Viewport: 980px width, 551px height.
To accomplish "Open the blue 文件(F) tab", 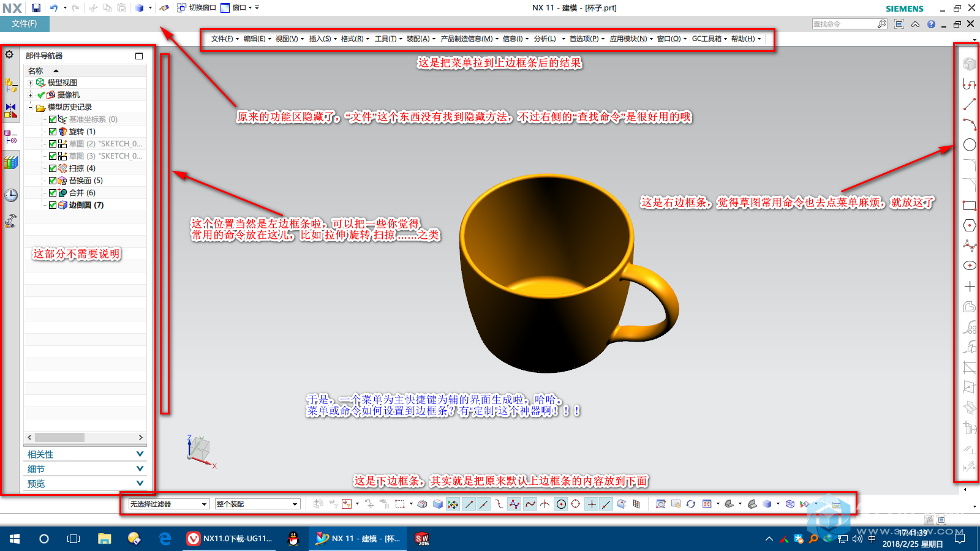I will 24,24.
